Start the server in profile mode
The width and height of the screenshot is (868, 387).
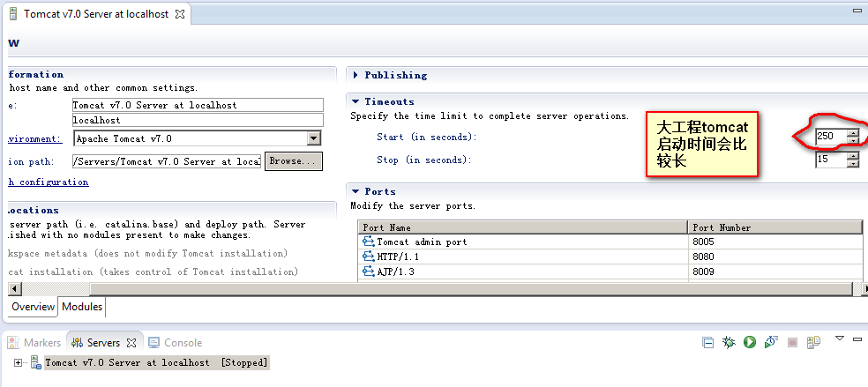click(771, 342)
